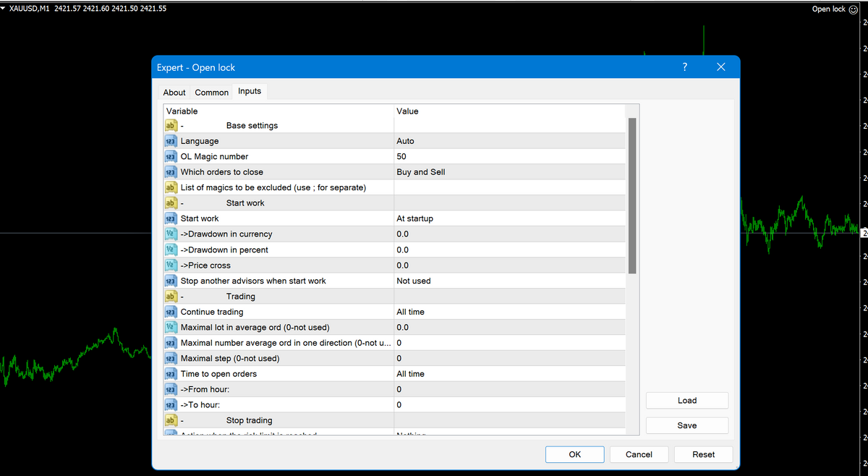Viewport: 868px width, 476px height.
Task: Click icon beside Drawdown in currency
Action: point(171,234)
